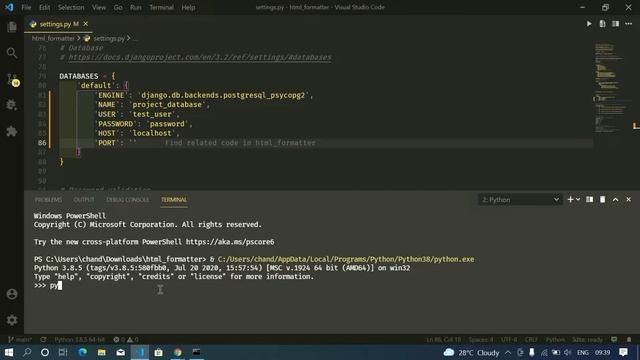
Task: Open the Explorer view in activity bar
Action: pos(12,27)
